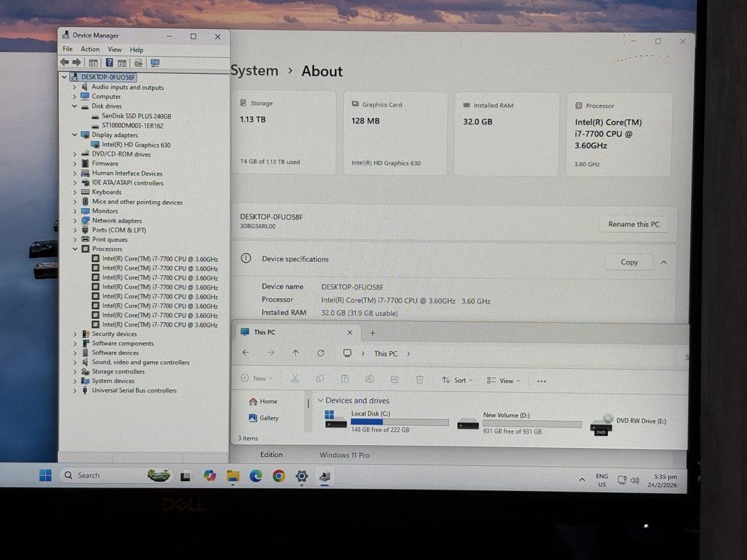
Task: Open Help menu in Device Manager
Action: [137, 50]
